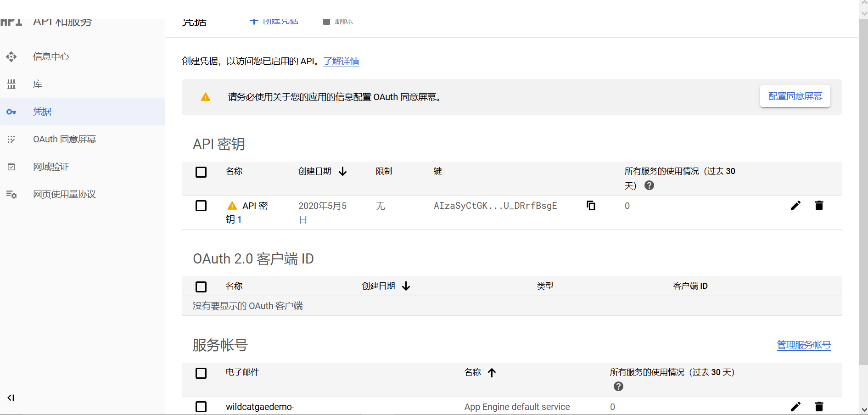Switch to OAuth 同意屏幕 section
Viewport: 868px width, 415px height.
click(x=64, y=139)
